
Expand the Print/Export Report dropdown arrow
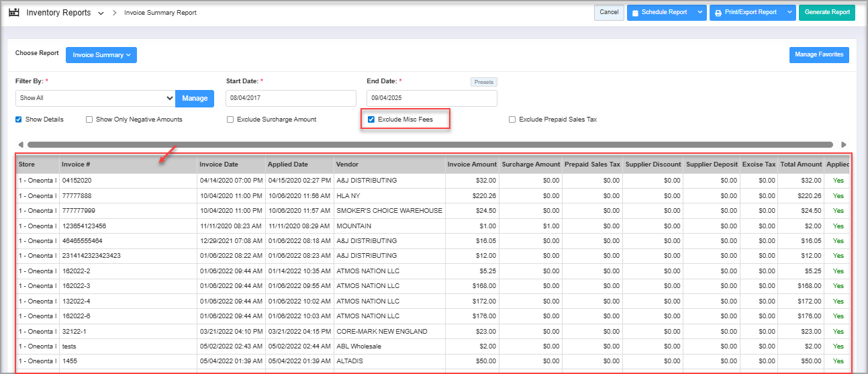pyautogui.click(x=789, y=13)
